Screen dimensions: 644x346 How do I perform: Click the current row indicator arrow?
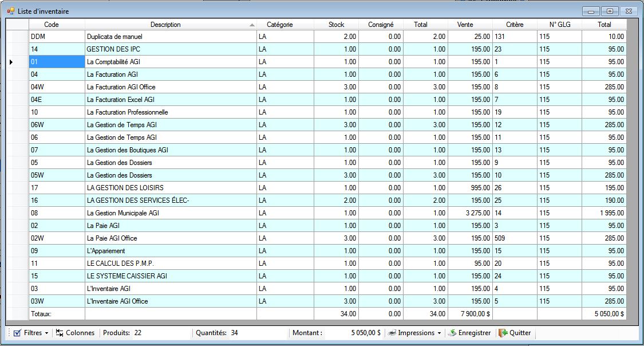(x=11, y=62)
